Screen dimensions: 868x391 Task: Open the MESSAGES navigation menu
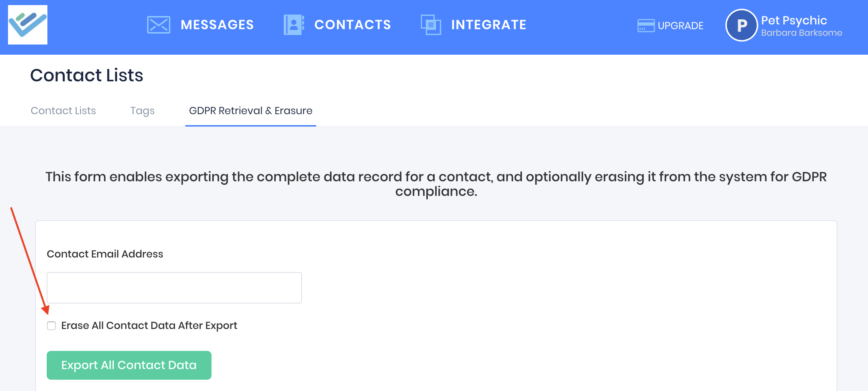(217, 25)
